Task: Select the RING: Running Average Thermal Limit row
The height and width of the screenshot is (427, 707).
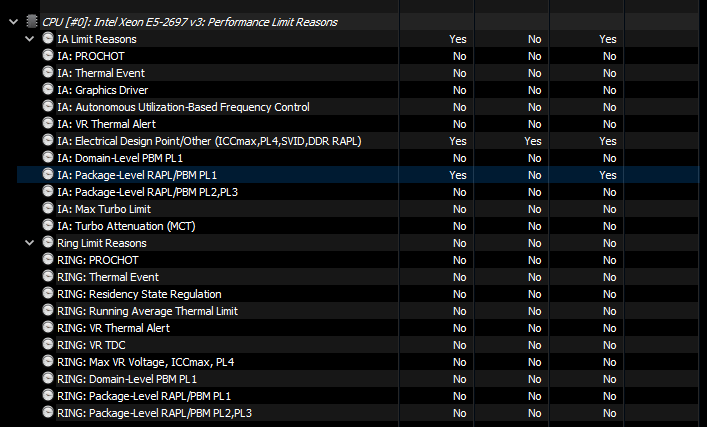Action: click(x=147, y=311)
